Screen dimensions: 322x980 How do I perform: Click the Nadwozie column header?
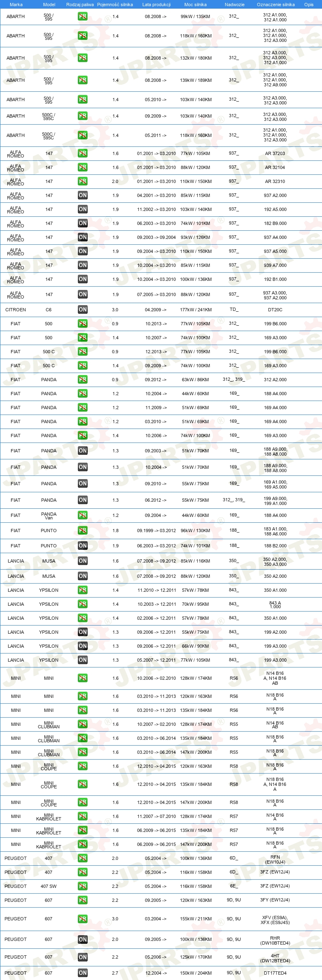pos(235,5)
